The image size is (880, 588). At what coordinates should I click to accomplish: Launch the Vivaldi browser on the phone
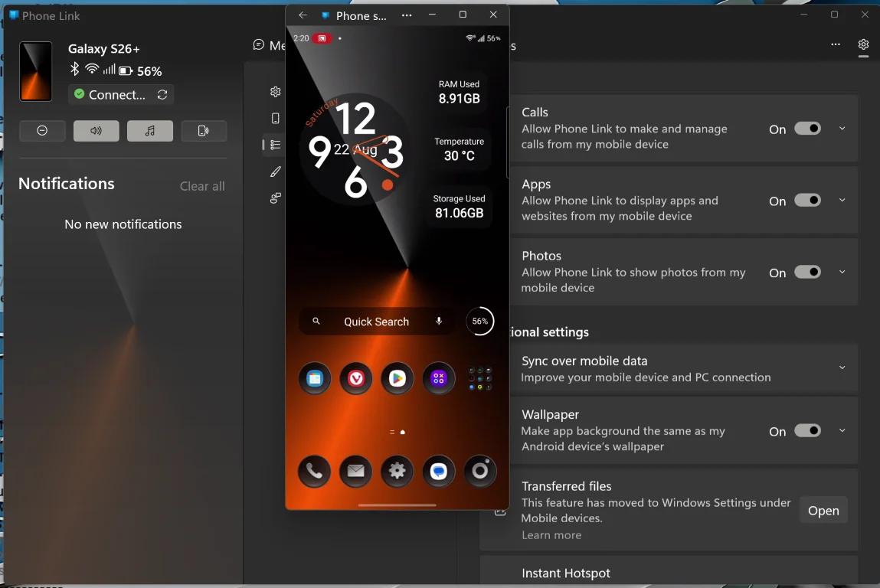pos(356,379)
